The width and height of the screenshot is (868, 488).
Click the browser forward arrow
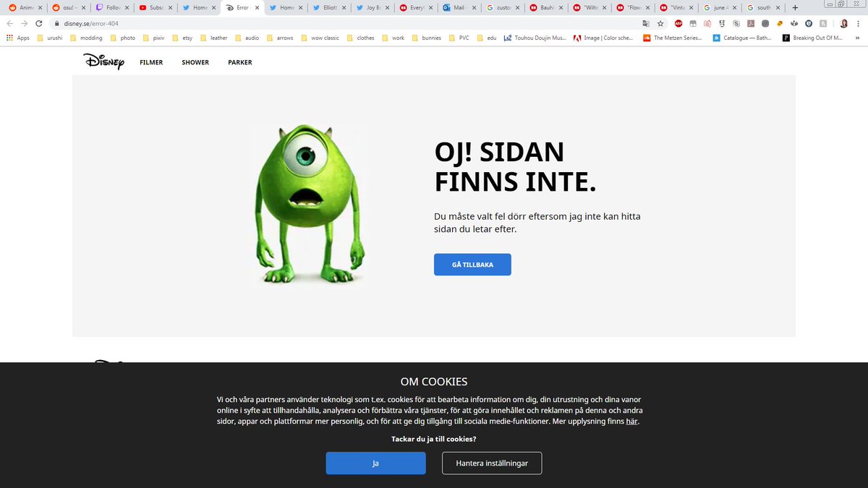pos(25,23)
